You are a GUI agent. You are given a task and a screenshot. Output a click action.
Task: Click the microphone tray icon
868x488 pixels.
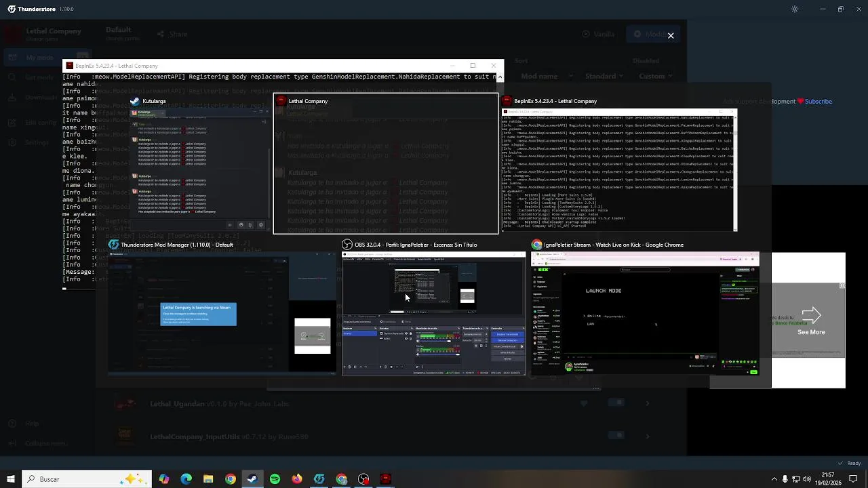pos(785,479)
